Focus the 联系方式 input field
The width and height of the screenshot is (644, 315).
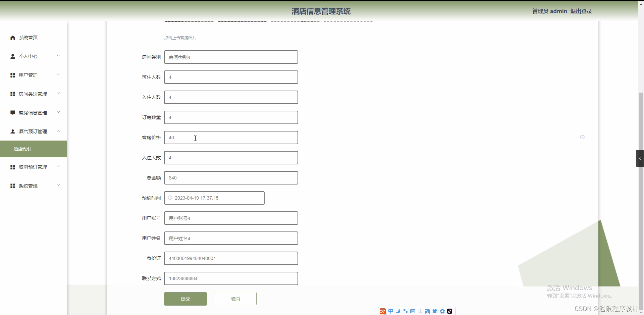pos(231,278)
